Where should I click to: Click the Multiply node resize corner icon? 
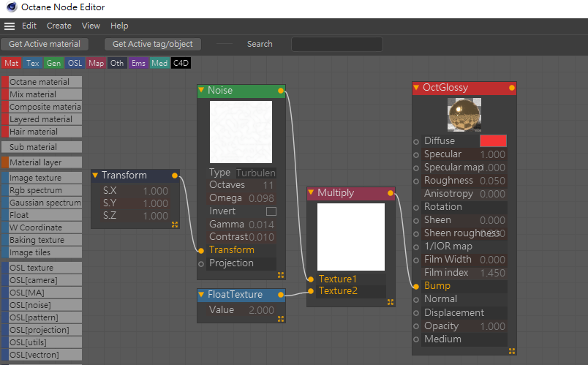(391, 302)
